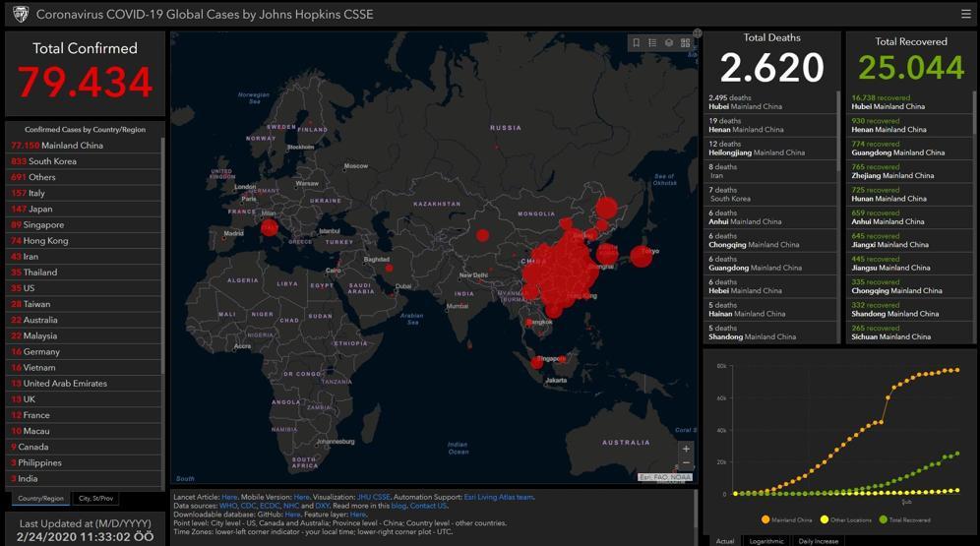Viewport: 980px width, 546px height.
Task: Select '691 Others' row
Action: 84,177
